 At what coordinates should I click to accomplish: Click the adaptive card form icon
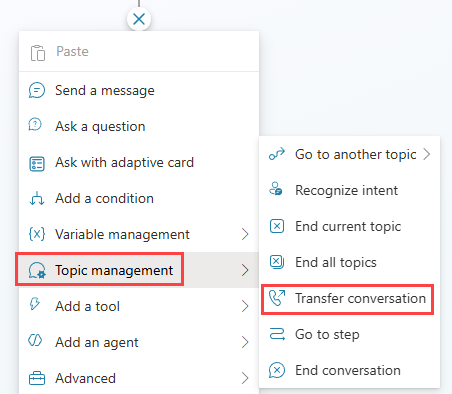tap(37, 164)
